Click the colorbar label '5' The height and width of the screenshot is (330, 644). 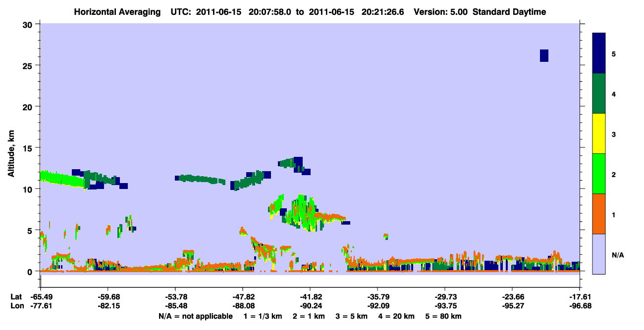(614, 54)
